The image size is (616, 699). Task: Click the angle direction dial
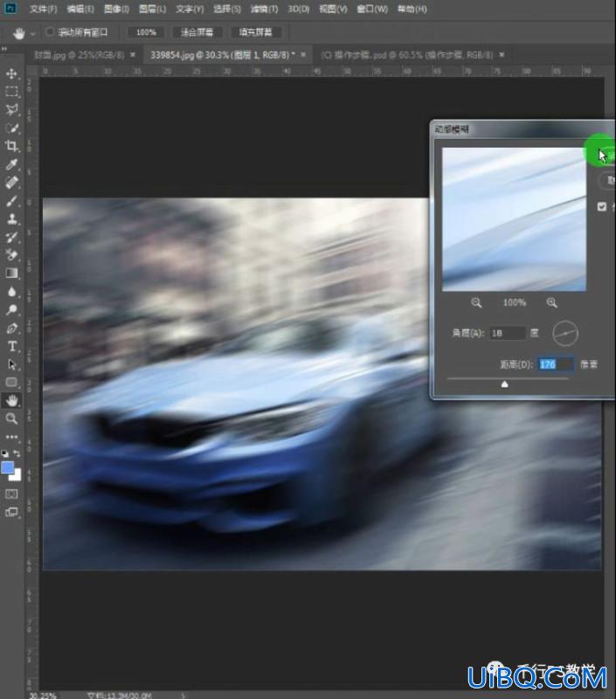point(565,333)
